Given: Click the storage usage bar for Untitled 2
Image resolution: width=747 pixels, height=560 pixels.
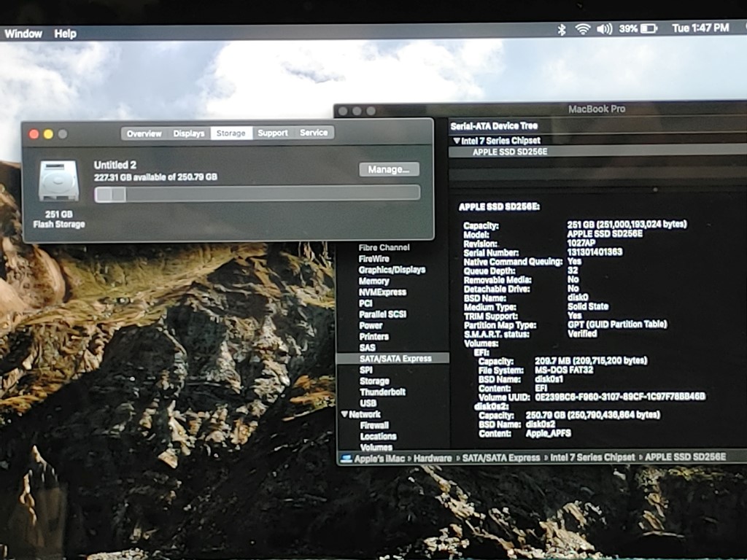Looking at the screenshot, I should (x=258, y=194).
